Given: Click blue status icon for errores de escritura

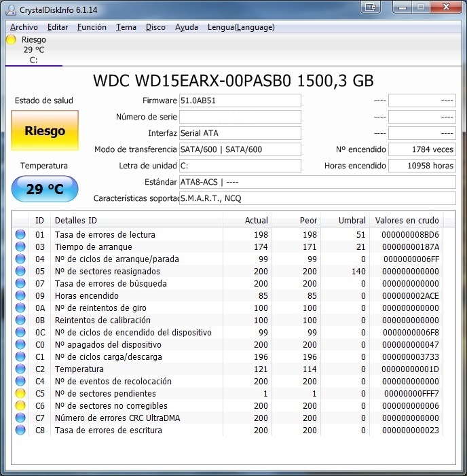Looking at the screenshot, I should click(x=20, y=430).
